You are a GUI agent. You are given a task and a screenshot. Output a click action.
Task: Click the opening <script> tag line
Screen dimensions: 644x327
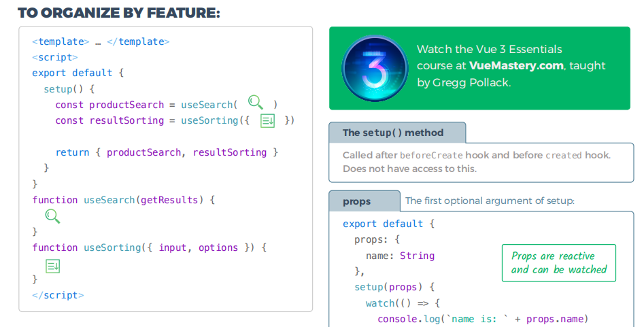pyautogui.click(x=55, y=58)
